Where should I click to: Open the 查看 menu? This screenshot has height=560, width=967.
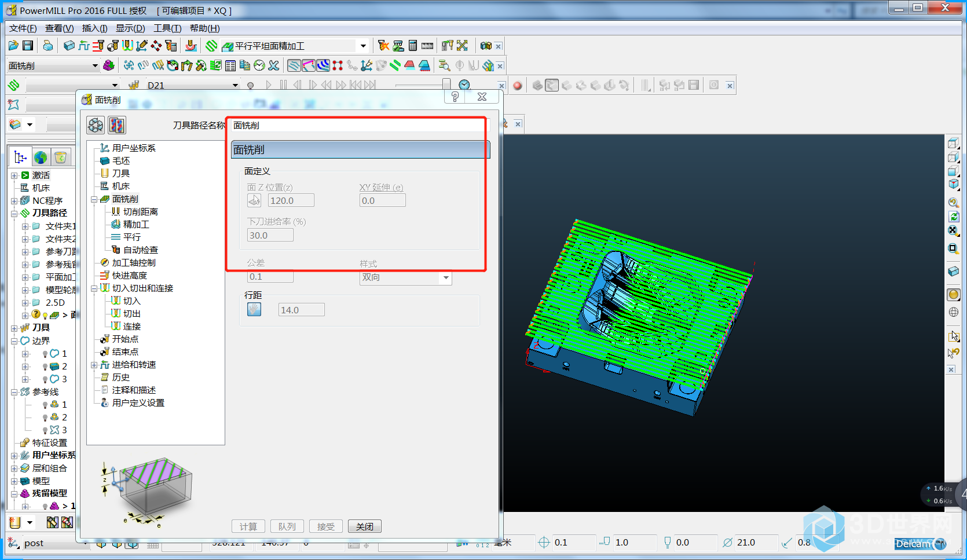pyautogui.click(x=60, y=28)
